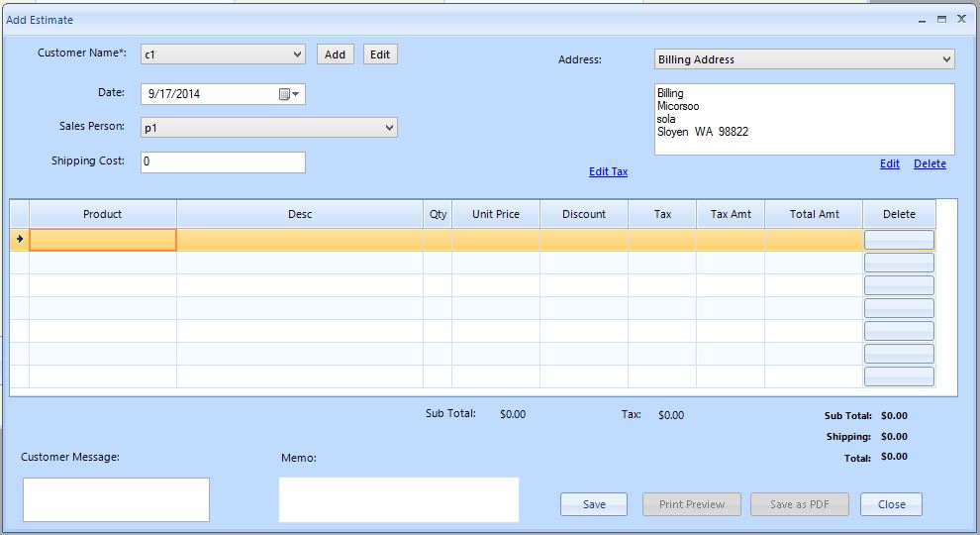Click the current row indicator arrow
Viewport: 980px width, 535px height.
click(x=20, y=239)
